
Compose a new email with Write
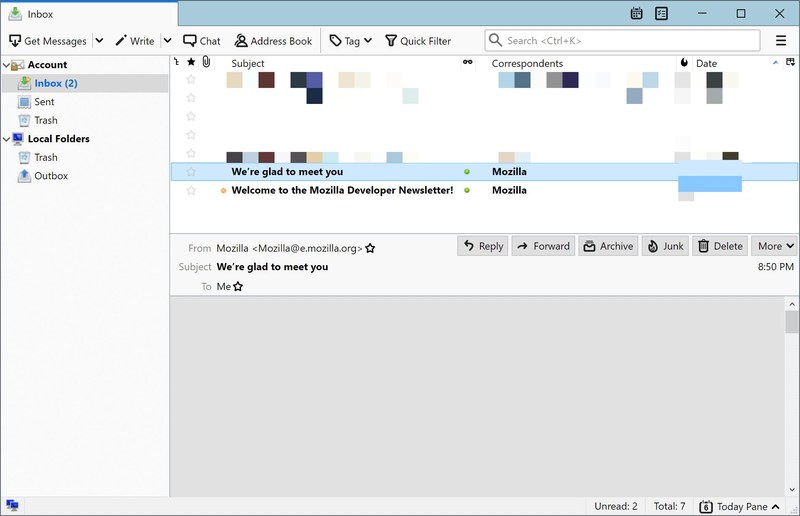[x=135, y=41]
